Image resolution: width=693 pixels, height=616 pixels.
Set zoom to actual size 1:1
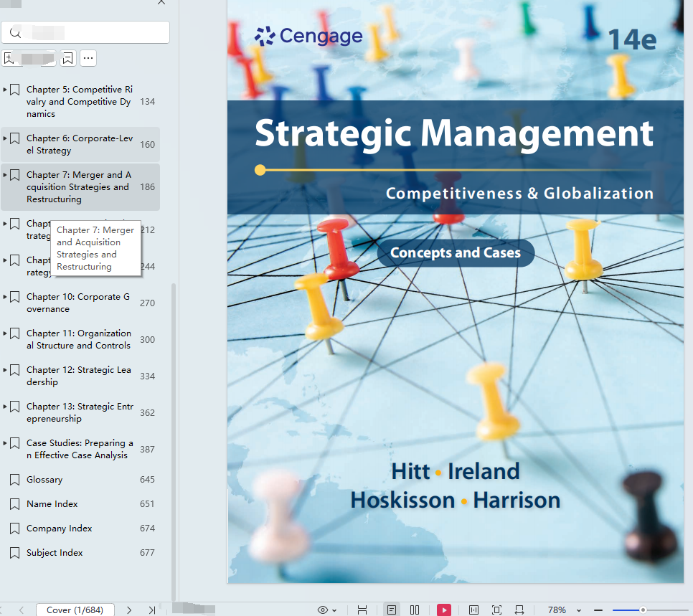[473, 610]
